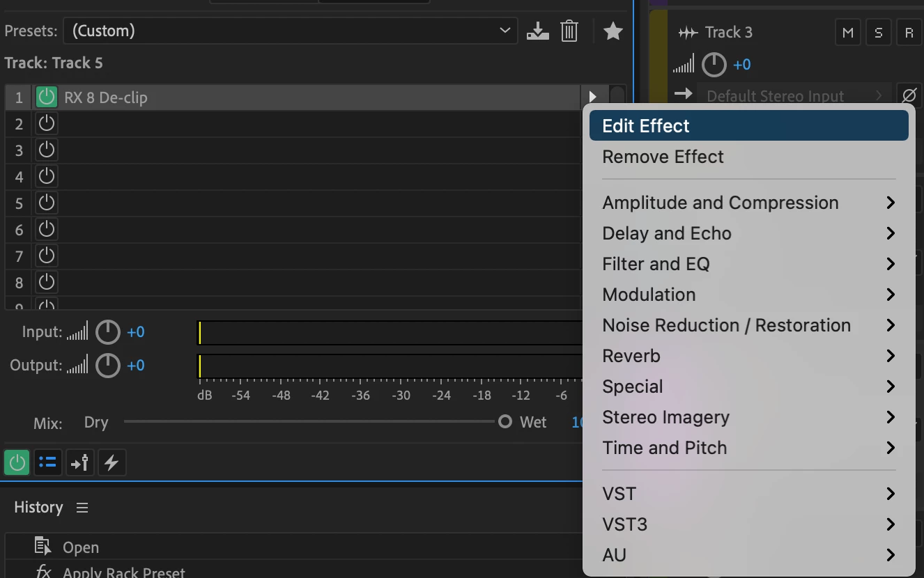Expand AU plugins submenu
Screen dimensions: 924x578
coord(749,555)
